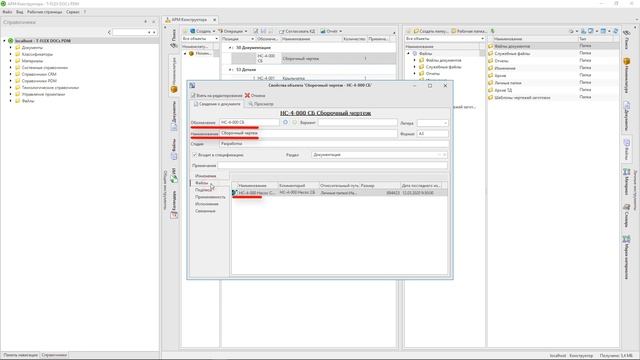The height and width of the screenshot is (360, 640).
Task: Open the 'Отчет' dropdown in toolbar
Action: pyautogui.click(x=331, y=31)
